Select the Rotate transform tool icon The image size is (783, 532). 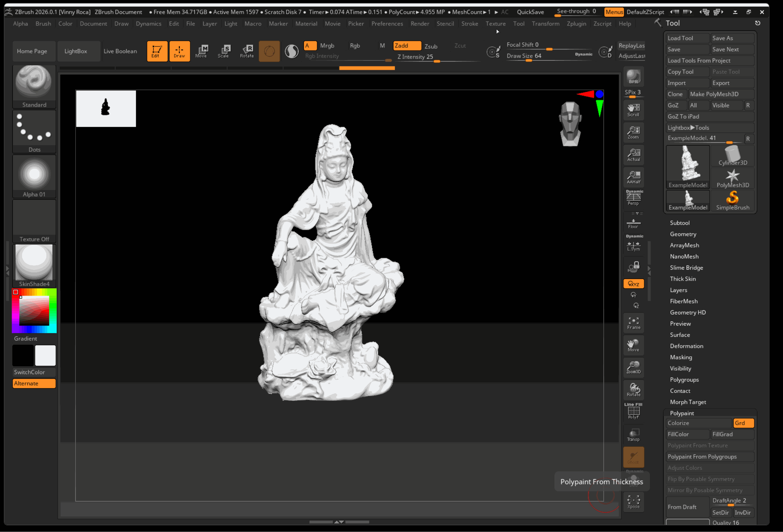[247, 51]
